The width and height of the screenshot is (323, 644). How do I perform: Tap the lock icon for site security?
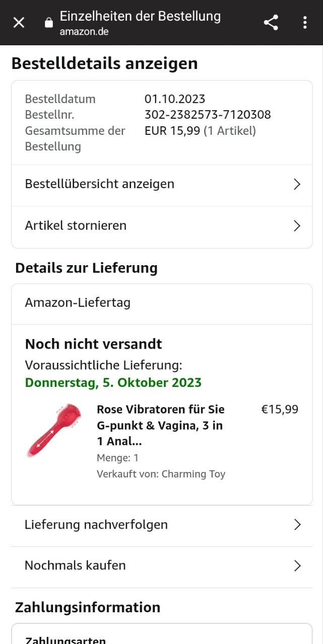pos(49,23)
